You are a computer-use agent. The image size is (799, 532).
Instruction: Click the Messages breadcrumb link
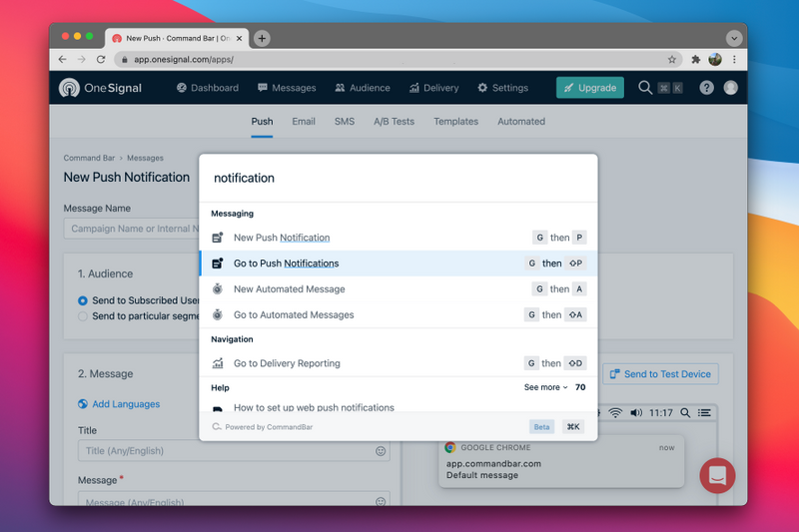(x=145, y=158)
